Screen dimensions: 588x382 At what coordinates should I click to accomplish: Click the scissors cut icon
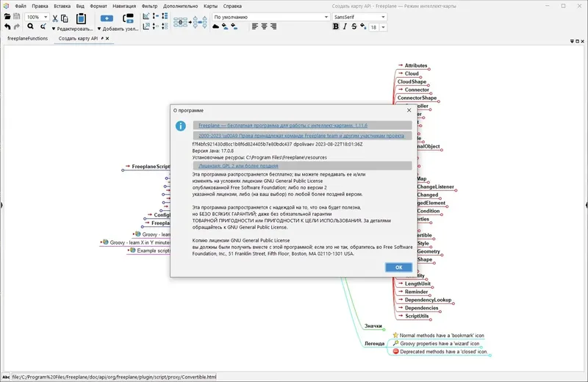click(x=55, y=18)
